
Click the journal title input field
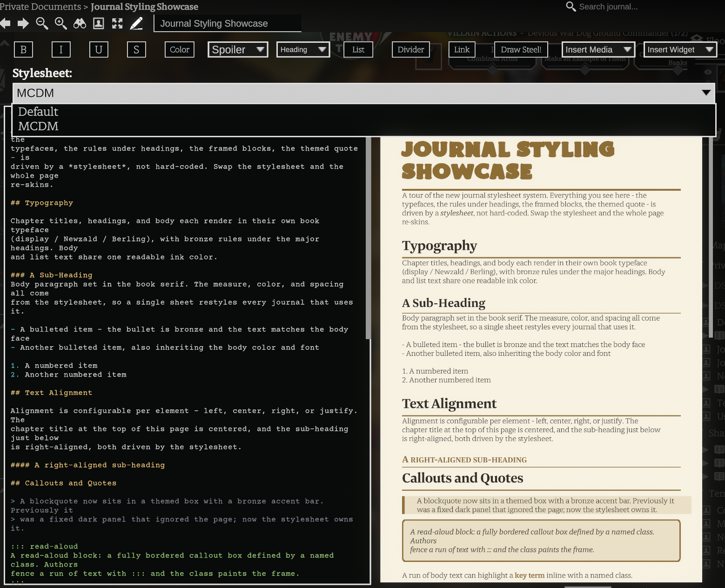coord(228,24)
